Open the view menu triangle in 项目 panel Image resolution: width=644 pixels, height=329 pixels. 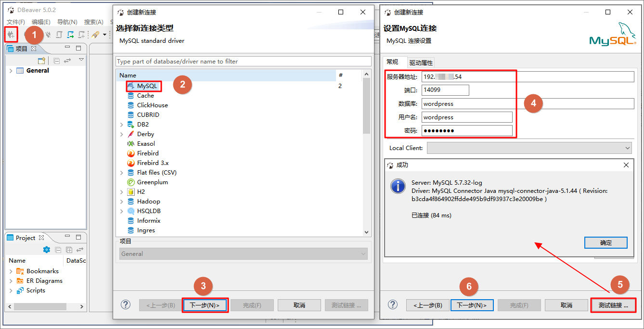(81, 60)
